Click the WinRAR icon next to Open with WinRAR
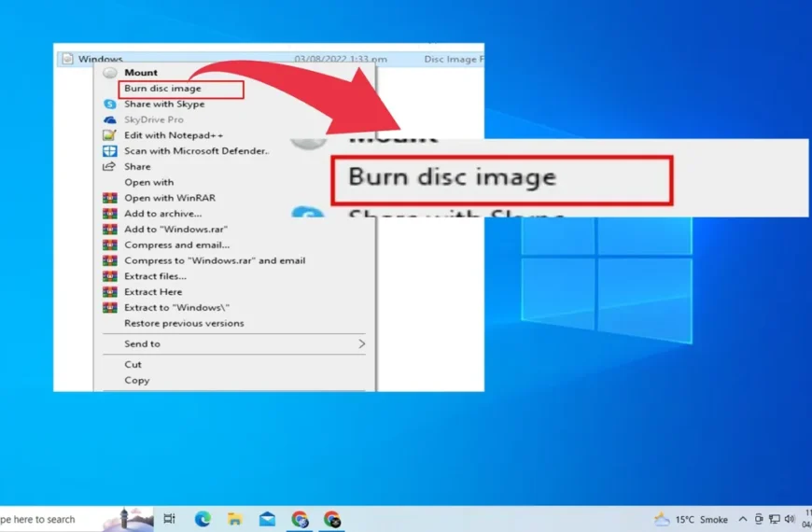The height and width of the screenshot is (532, 812). (x=110, y=198)
